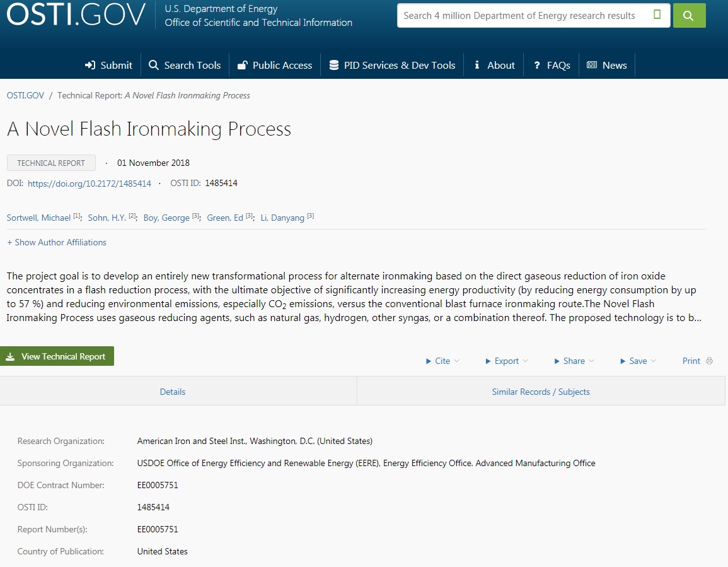
Task: Click the printer icon next to Print
Action: tap(709, 361)
